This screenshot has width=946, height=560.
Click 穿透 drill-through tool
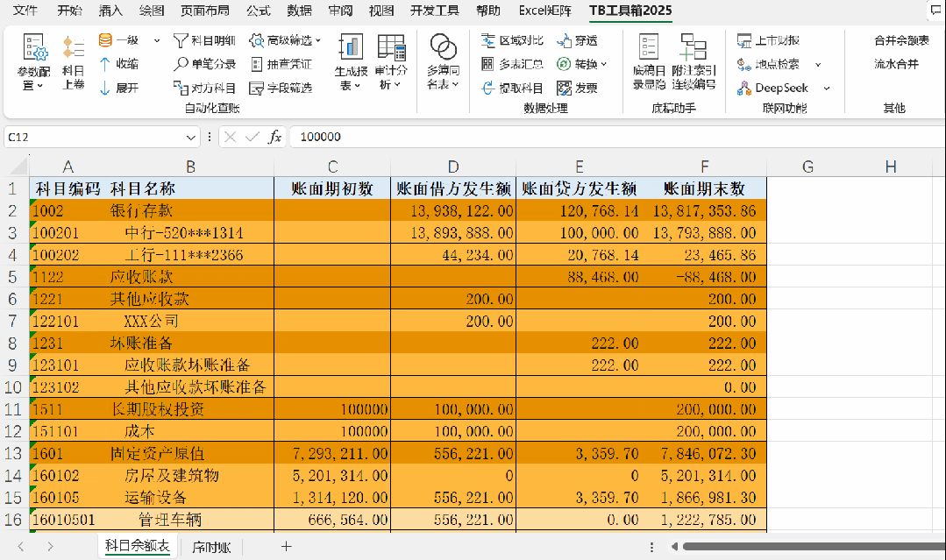pos(577,40)
